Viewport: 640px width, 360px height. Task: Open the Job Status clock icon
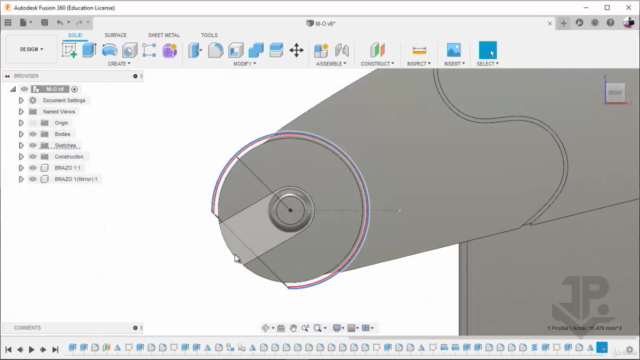point(595,23)
